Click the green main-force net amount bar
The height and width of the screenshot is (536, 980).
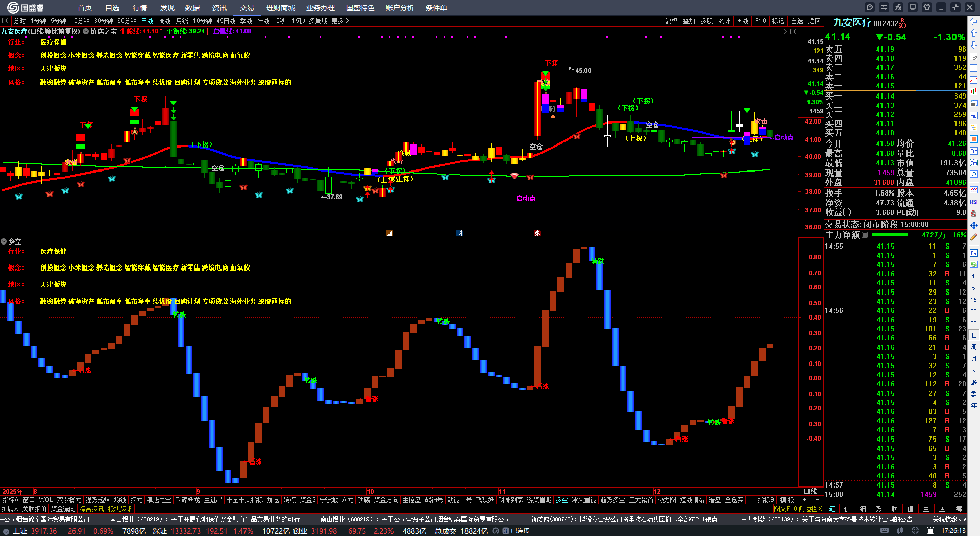[x=890, y=235]
